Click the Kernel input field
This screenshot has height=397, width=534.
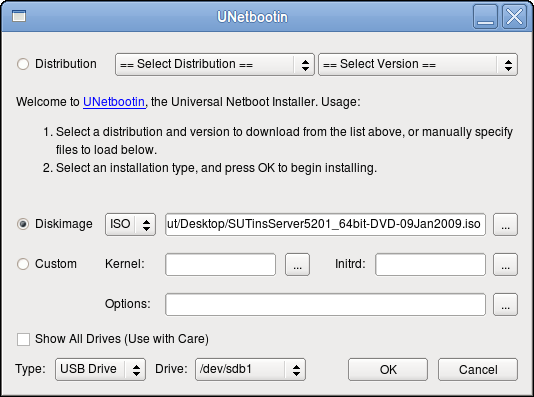click(x=220, y=265)
